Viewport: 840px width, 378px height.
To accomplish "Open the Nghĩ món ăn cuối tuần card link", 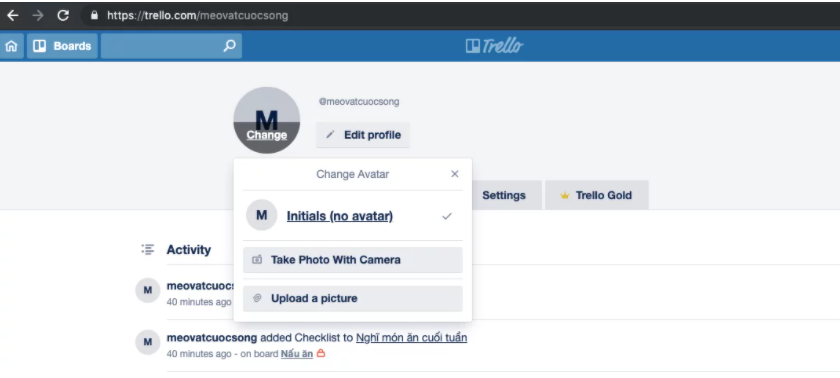I will pos(411,338).
